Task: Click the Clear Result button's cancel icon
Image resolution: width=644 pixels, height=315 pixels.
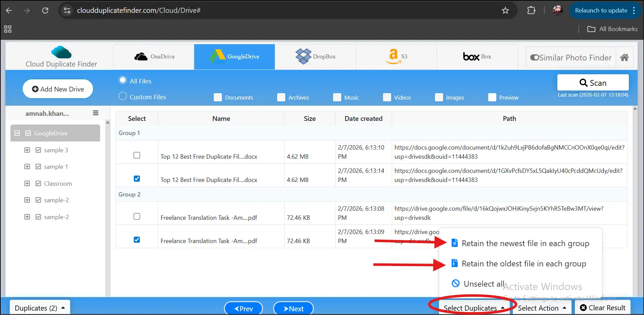Action: pos(583,308)
